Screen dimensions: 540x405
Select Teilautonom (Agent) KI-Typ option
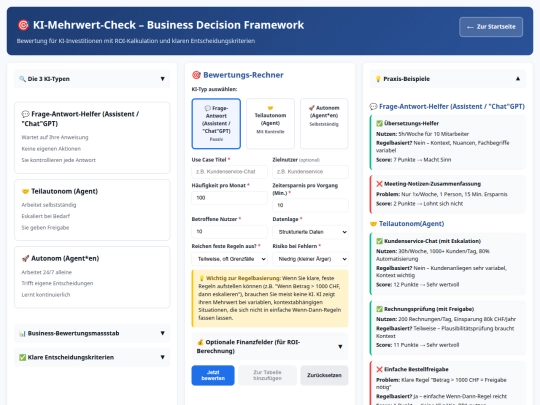270,124
